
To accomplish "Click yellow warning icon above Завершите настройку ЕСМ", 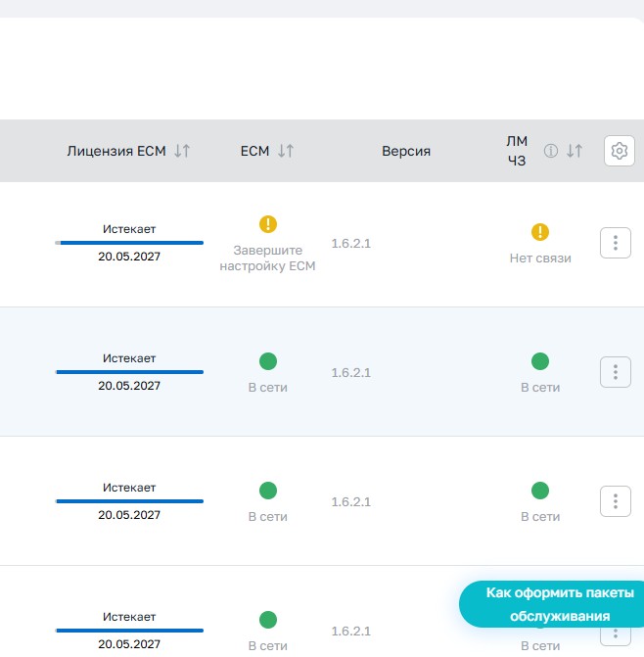I will coord(268,224).
